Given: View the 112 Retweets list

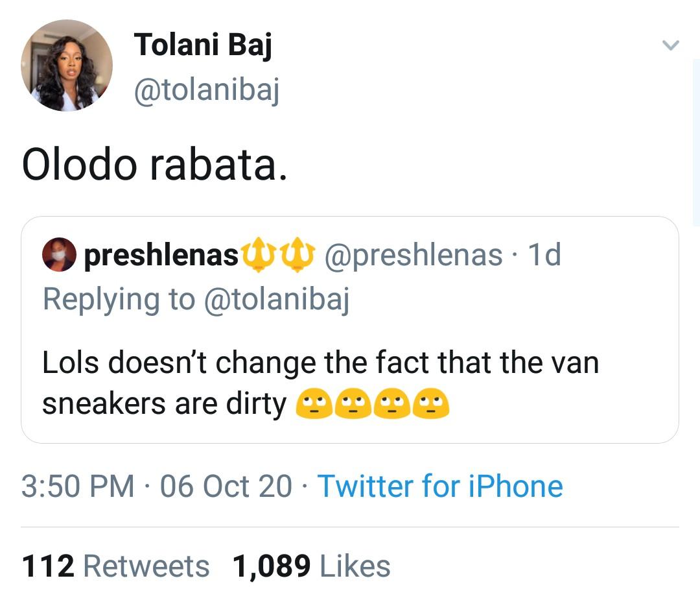Looking at the screenshot, I should pos(115,566).
